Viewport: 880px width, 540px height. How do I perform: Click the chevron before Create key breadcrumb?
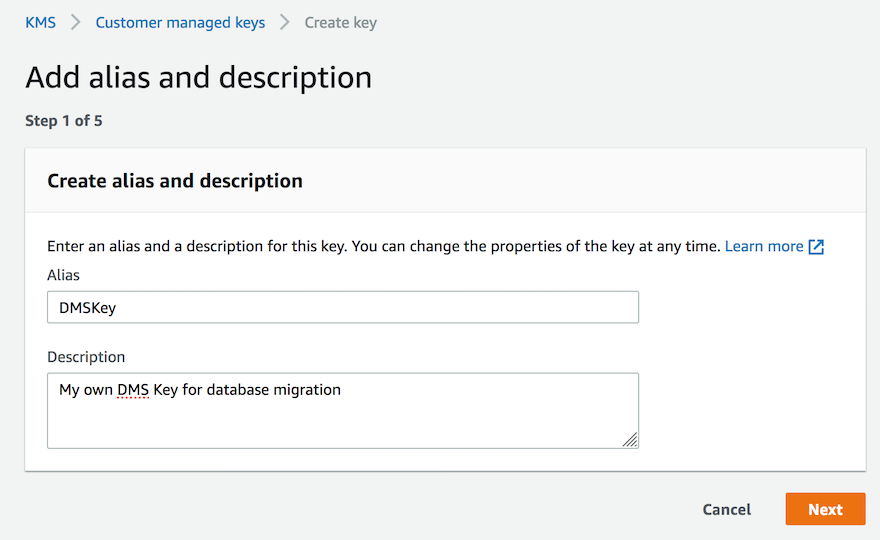coord(285,22)
